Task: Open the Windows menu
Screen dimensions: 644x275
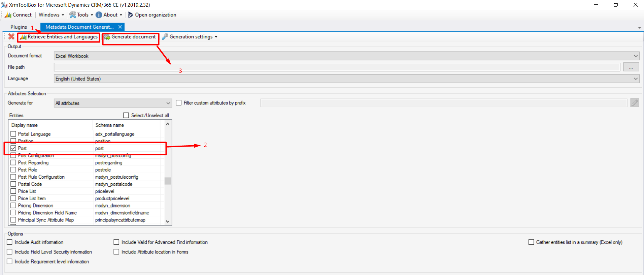Action: click(51, 15)
